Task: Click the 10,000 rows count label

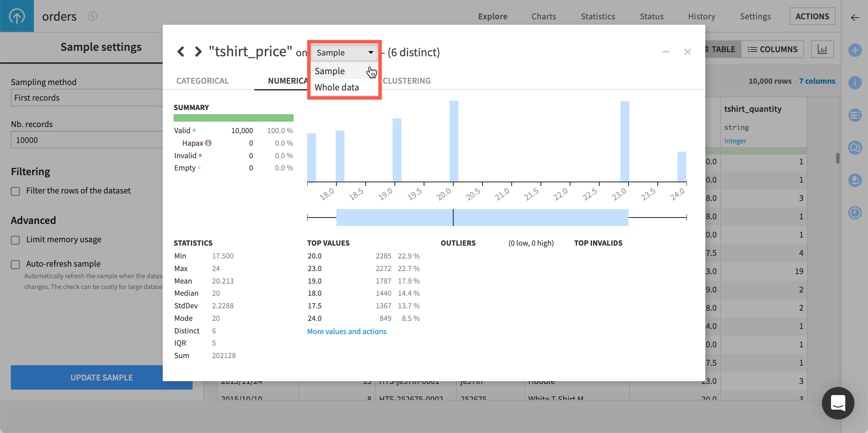Action: [x=770, y=81]
